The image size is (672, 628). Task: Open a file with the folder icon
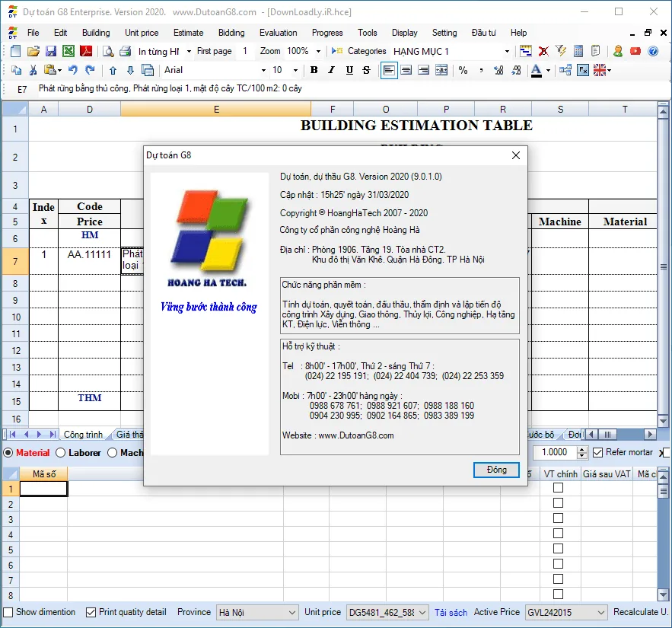[x=33, y=51]
